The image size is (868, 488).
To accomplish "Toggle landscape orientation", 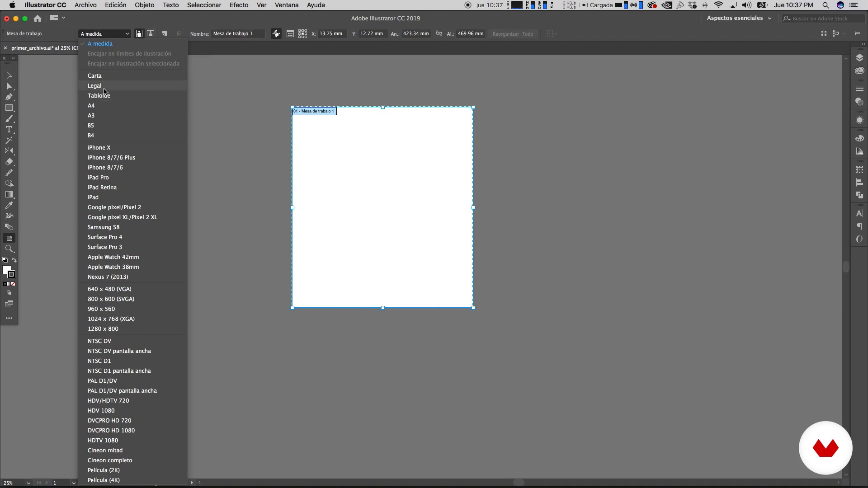I will click(x=151, y=33).
